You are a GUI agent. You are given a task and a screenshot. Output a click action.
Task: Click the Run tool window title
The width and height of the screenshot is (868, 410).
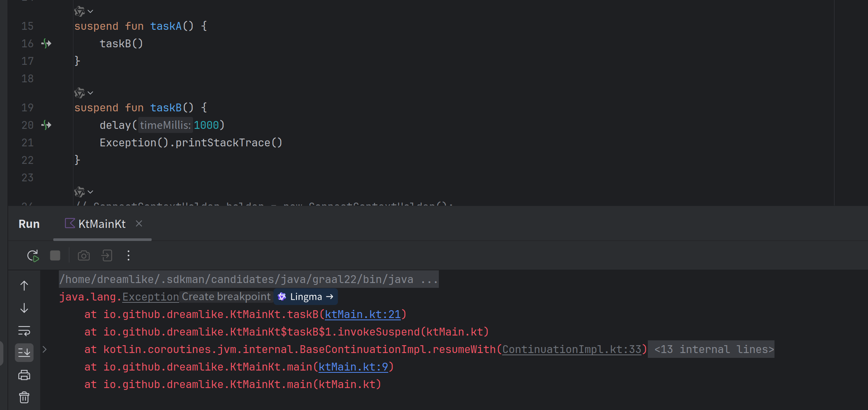click(x=29, y=224)
